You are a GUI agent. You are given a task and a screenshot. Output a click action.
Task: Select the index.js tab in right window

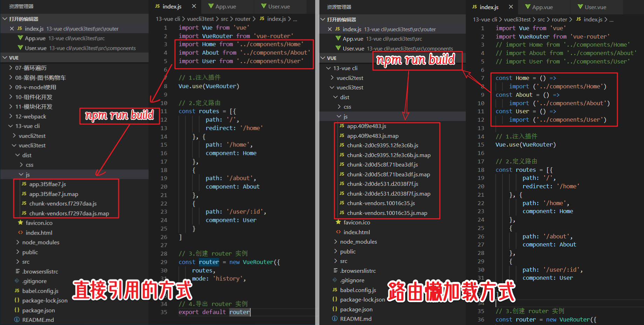(x=489, y=7)
